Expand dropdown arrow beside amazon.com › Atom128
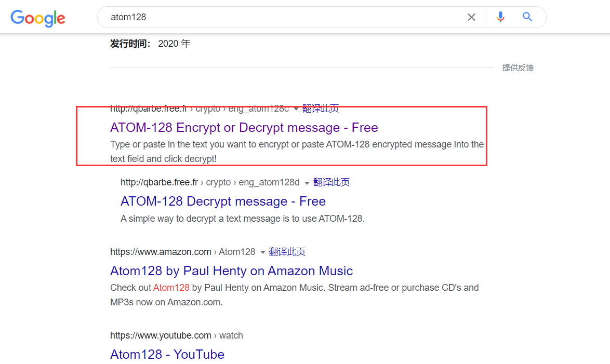 point(262,252)
